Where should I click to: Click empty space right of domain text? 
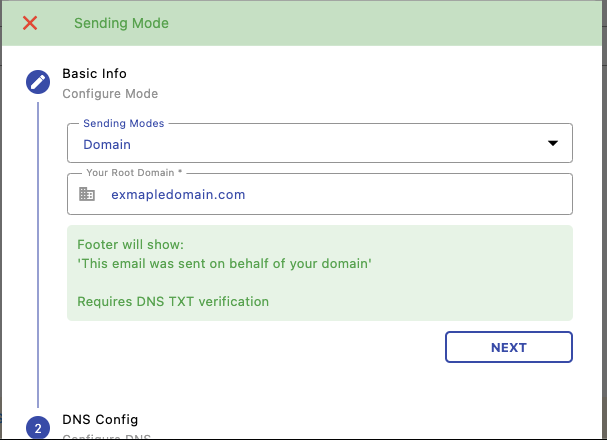(420, 195)
